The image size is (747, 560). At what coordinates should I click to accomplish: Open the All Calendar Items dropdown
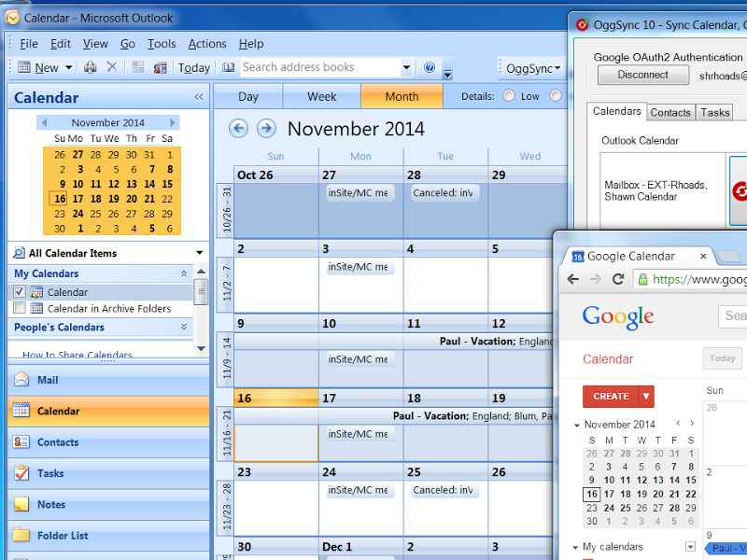[199, 253]
